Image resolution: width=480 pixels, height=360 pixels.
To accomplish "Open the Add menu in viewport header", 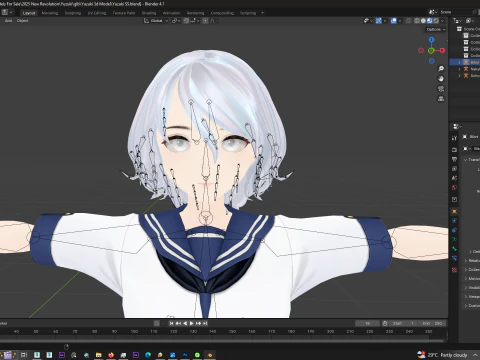I will coord(8,21).
